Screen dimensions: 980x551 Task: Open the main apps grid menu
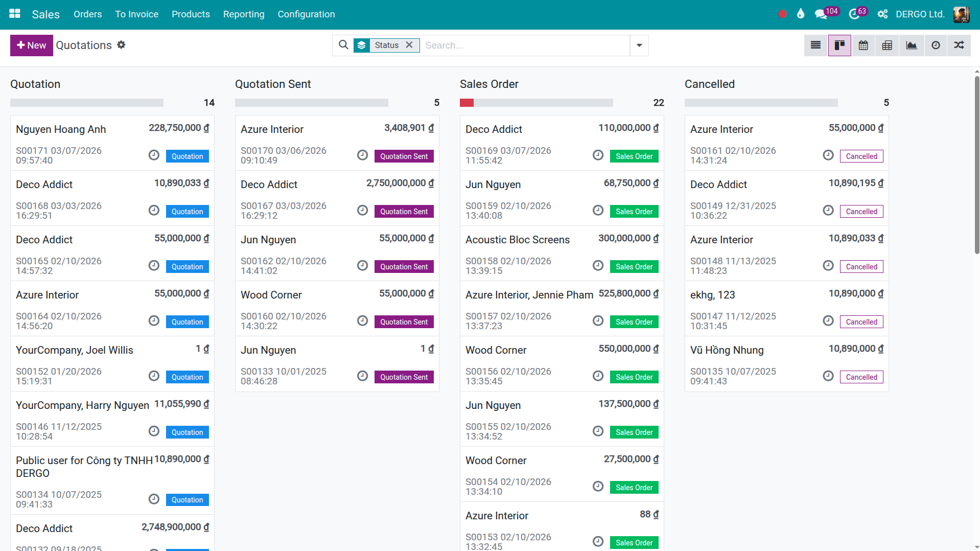[15, 14]
